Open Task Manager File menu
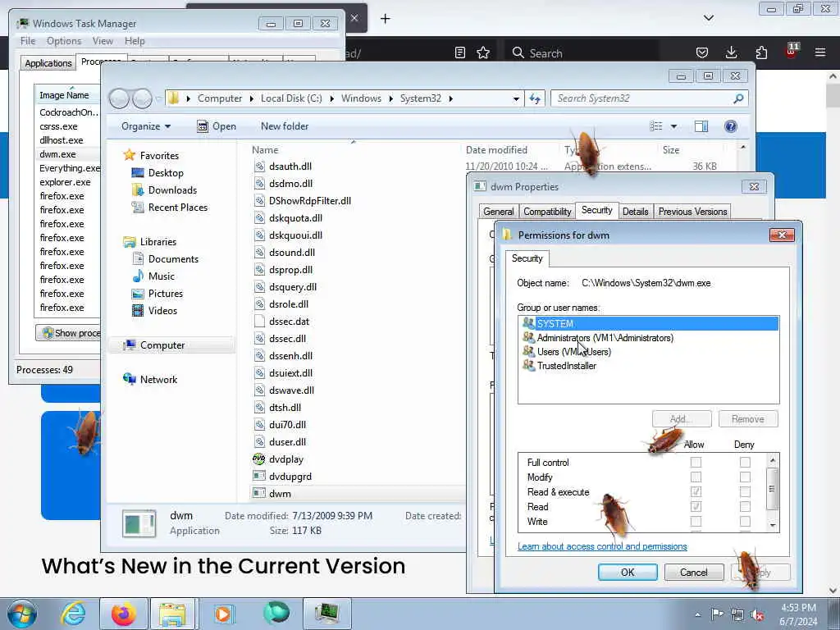 coord(28,41)
